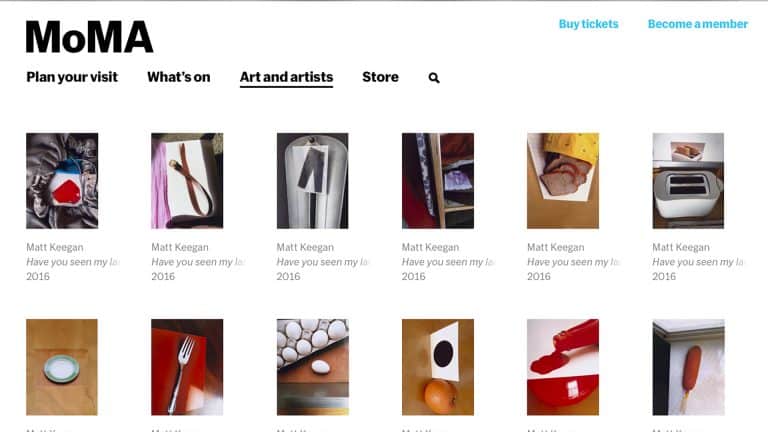This screenshot has width=768, height=432.
Task: Click the search magnifier icon
Action: point(434,78)
